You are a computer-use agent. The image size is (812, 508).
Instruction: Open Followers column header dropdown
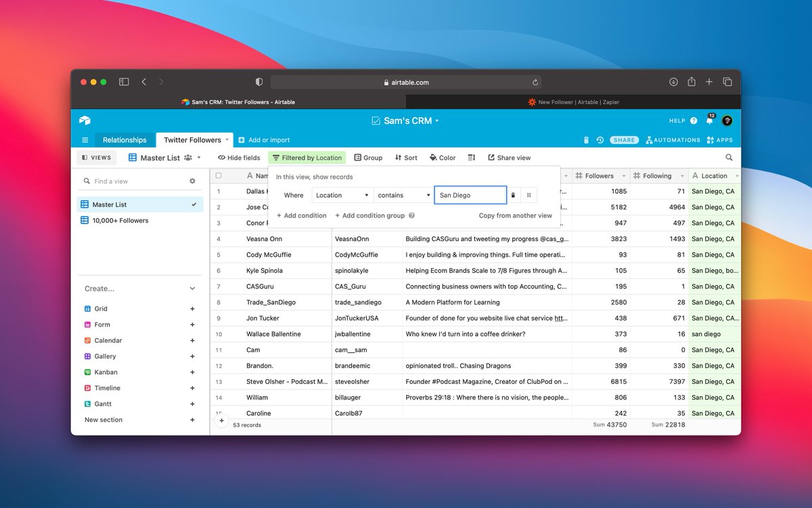(623, 176)
